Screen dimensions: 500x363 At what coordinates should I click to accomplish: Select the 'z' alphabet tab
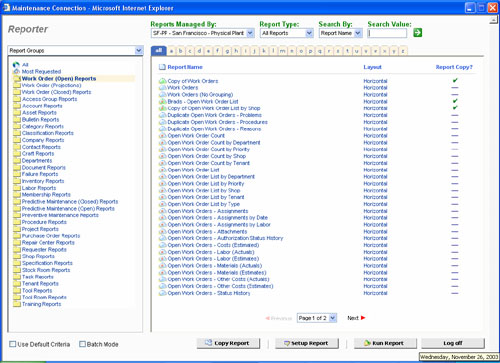pyautogui.click(x=403, y=51)
